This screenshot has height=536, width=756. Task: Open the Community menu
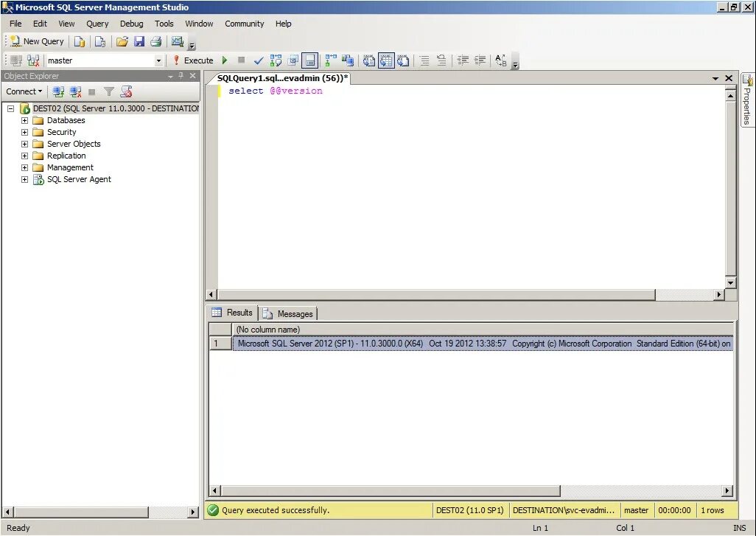coord(245,24)
